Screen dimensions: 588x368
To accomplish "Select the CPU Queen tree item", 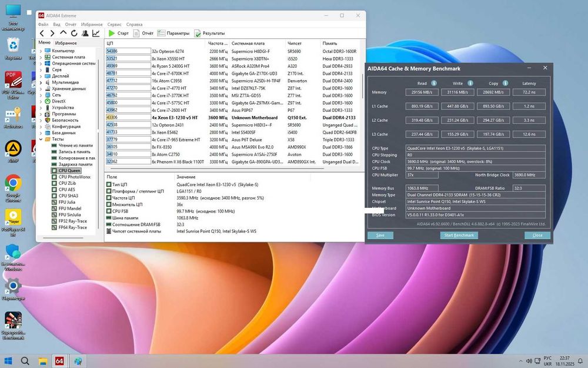I will (66, 171).
